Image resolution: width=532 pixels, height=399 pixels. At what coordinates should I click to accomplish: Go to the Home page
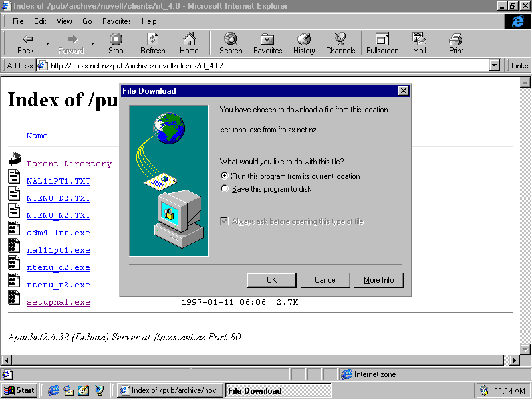189,43
